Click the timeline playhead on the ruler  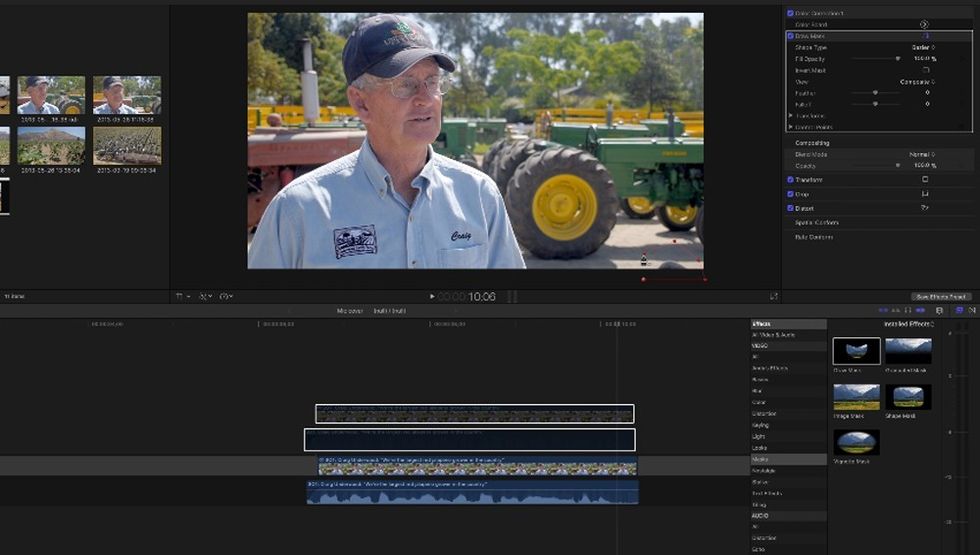click(617, 324)
